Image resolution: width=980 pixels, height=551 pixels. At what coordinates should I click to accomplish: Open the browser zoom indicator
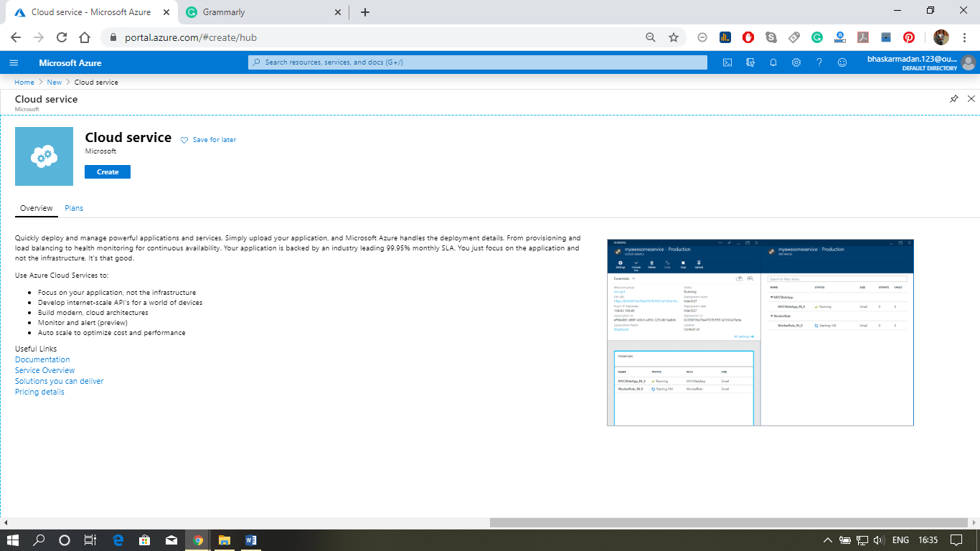pos(651,37)
